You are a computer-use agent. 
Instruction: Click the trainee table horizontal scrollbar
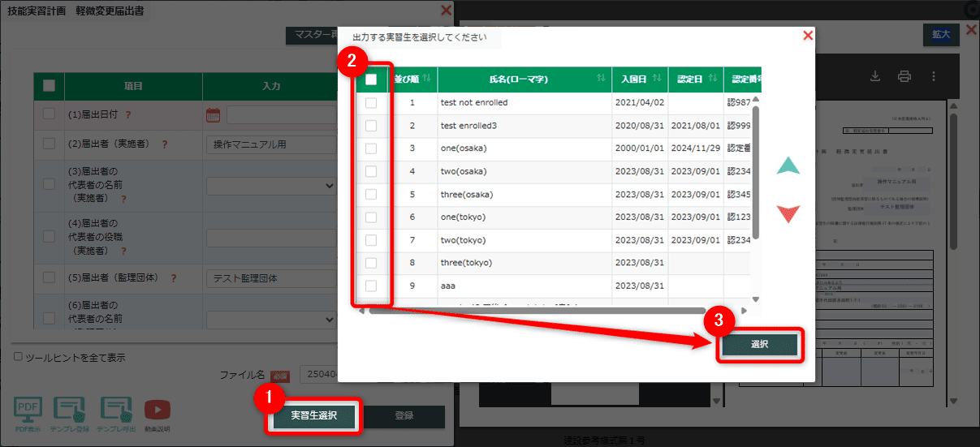[536, 310]
